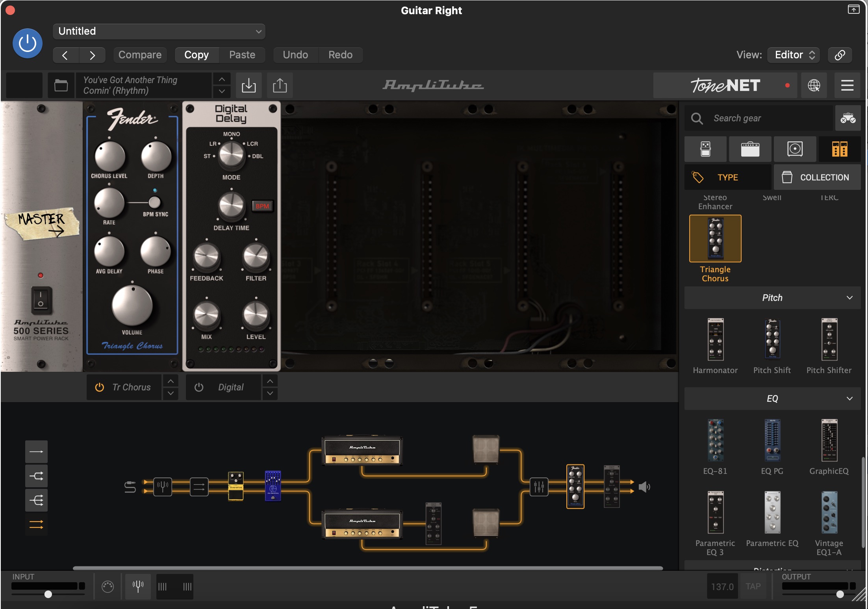The width and height of the screenshot is (868, 609).
Task: Select the yellow Overdrive pedal in chain
Action: [236, 486]
